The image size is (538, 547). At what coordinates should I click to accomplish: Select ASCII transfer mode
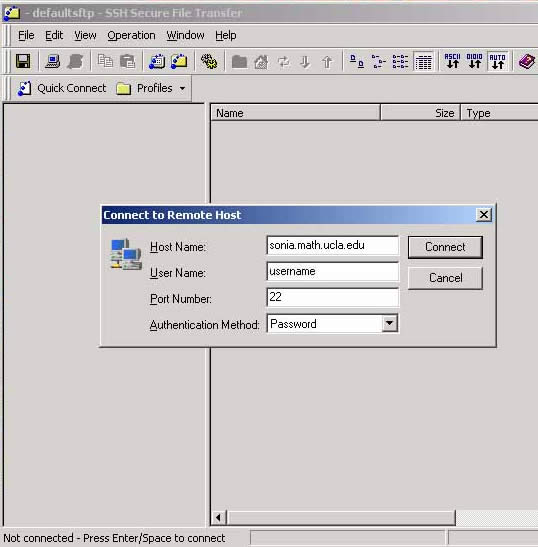click(x=453, y=61)
